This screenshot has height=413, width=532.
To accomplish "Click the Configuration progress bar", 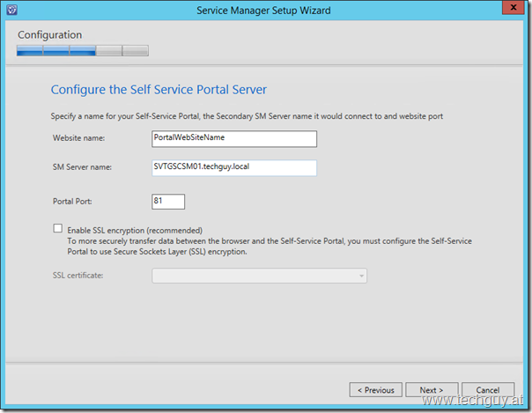I will [x=83, y=50].
